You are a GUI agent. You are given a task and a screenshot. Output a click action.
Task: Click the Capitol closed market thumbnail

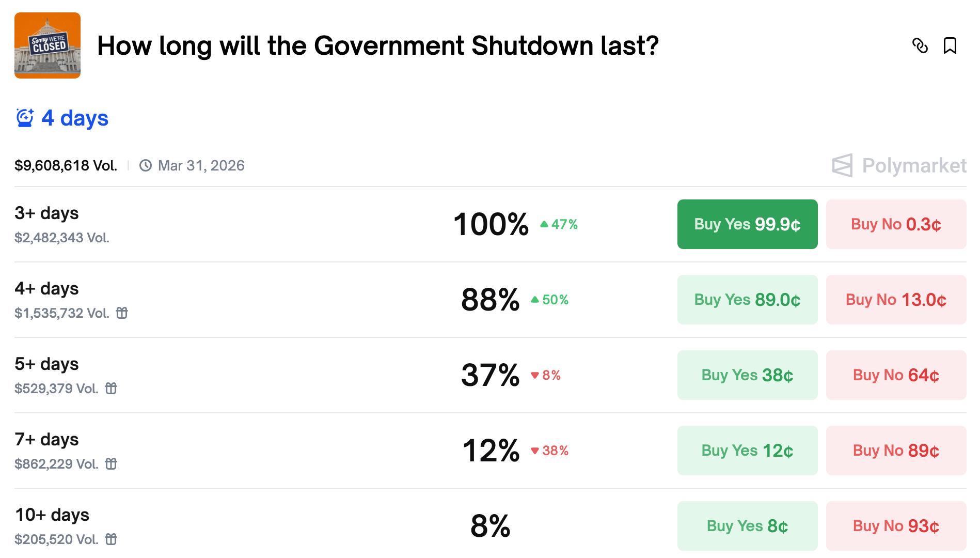48,45
